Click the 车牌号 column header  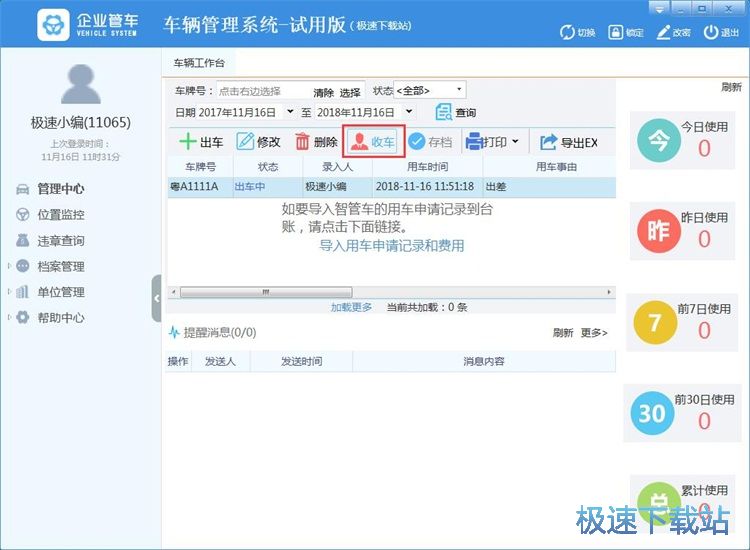click(200, 167)
